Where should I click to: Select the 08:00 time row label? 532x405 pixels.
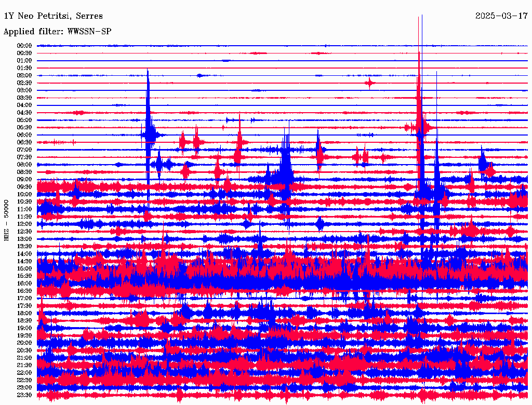pos(24,165)
